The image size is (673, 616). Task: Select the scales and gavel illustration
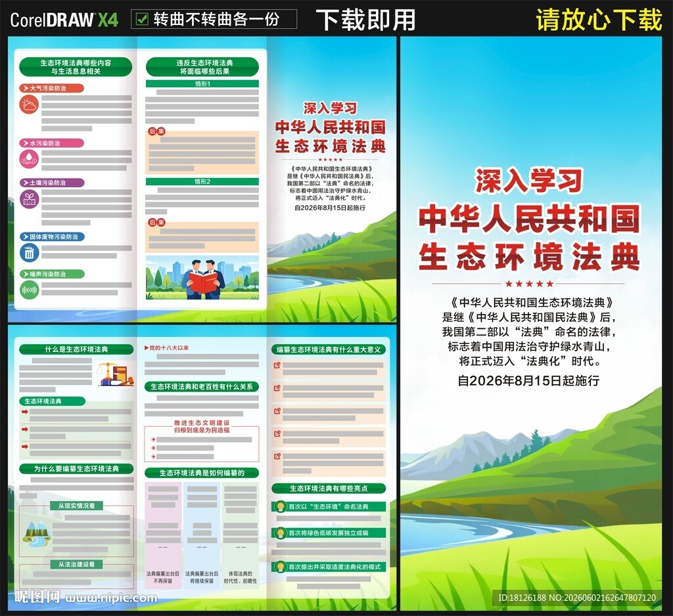pos(115,374)
